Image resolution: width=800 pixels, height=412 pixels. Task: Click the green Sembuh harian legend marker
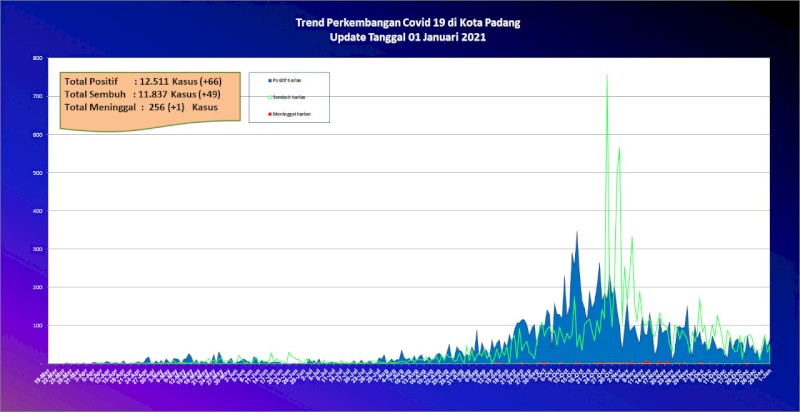click(x=269, y=97)
